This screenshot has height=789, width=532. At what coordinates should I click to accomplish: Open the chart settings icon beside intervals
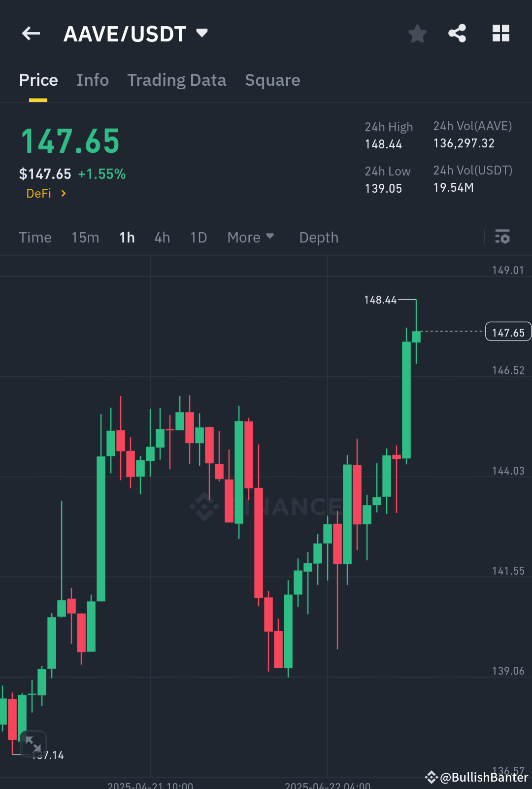(x=502, y=237)
